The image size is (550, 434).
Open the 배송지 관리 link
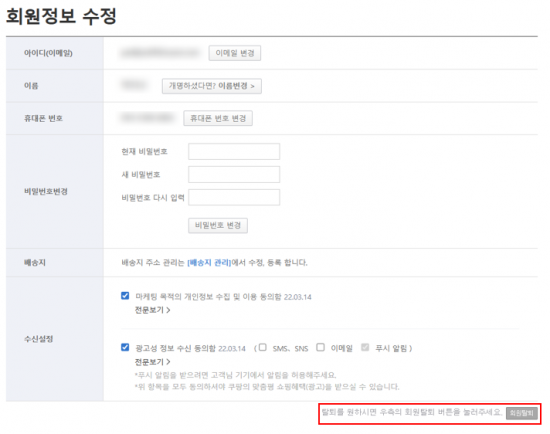click(209, 263)
